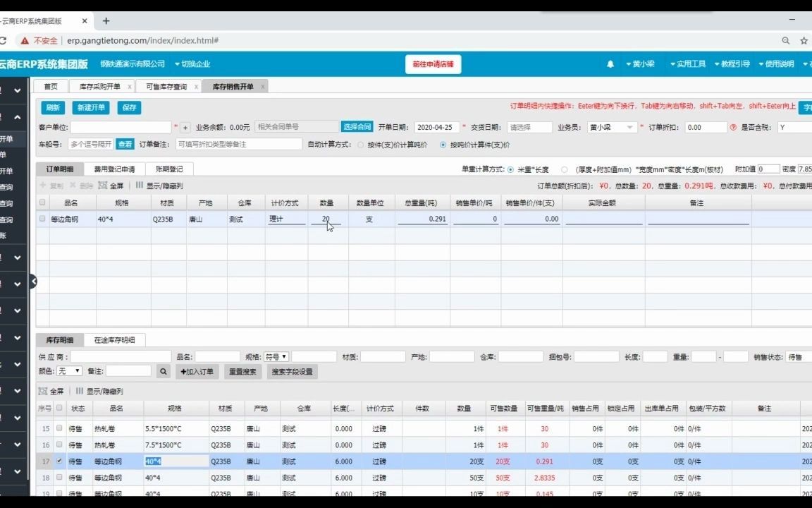This screenshot has height=508, width=812.
Task: Click the 重置搜索 reset search icon
Action: point(242,371)
